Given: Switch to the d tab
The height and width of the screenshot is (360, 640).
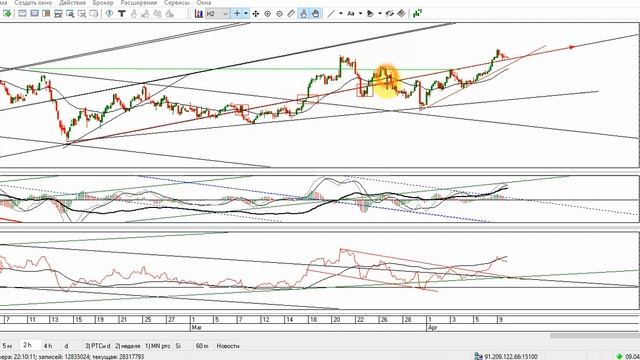Looking at the screenshot, I should pos(66,346).
